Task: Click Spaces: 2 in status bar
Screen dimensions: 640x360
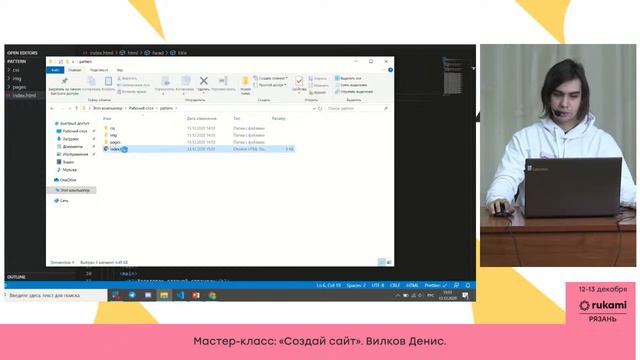Action: (356, 285)
